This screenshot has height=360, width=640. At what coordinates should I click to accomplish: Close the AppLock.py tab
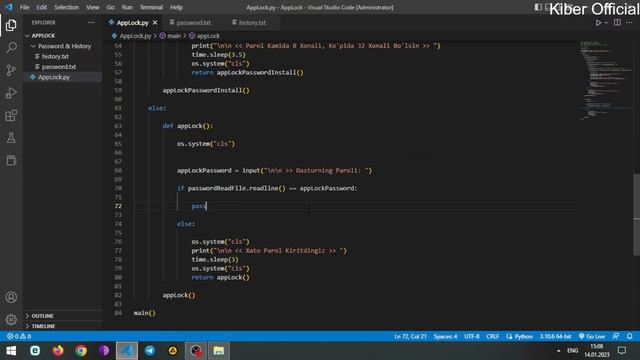point(155,23)
